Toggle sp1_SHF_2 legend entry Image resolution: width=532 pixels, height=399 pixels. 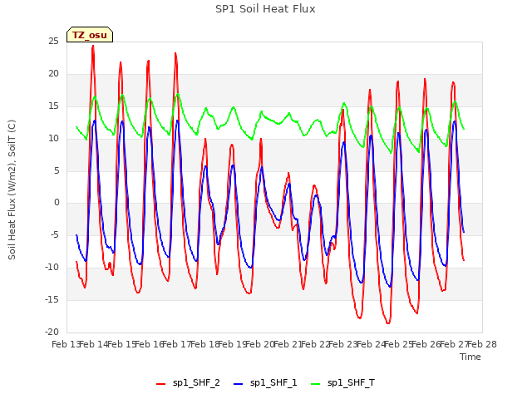188,383
